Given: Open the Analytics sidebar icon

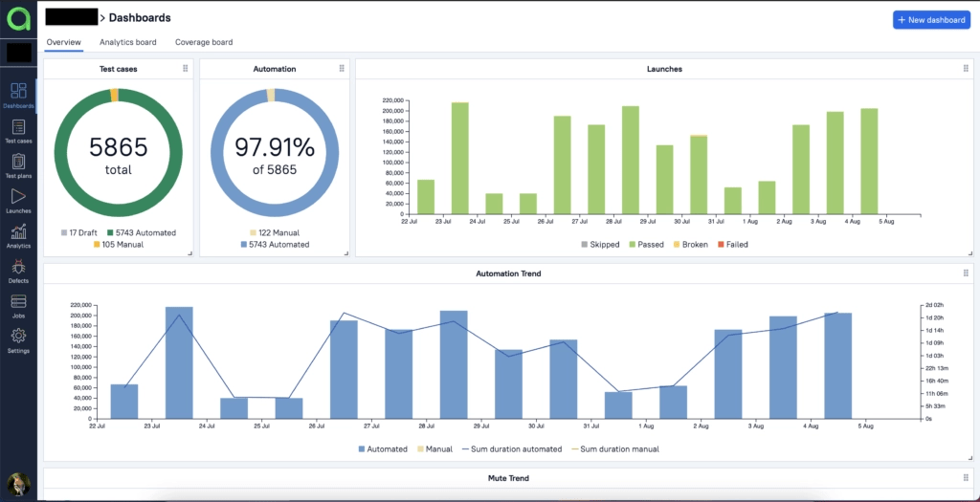Looking at the screenshot, I should point(18,236).
